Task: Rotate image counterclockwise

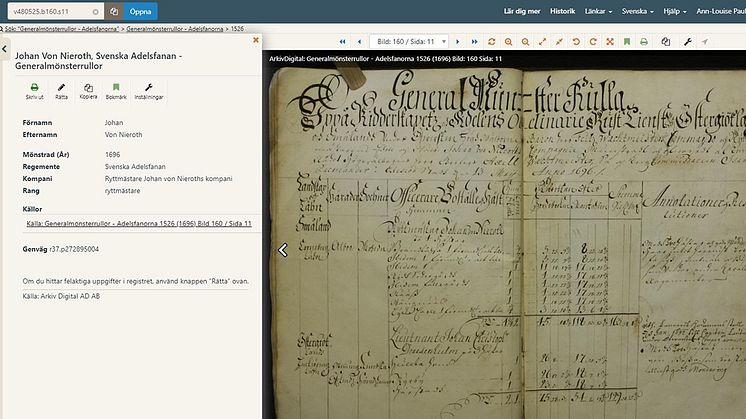Action: click(x=576, y=42)
